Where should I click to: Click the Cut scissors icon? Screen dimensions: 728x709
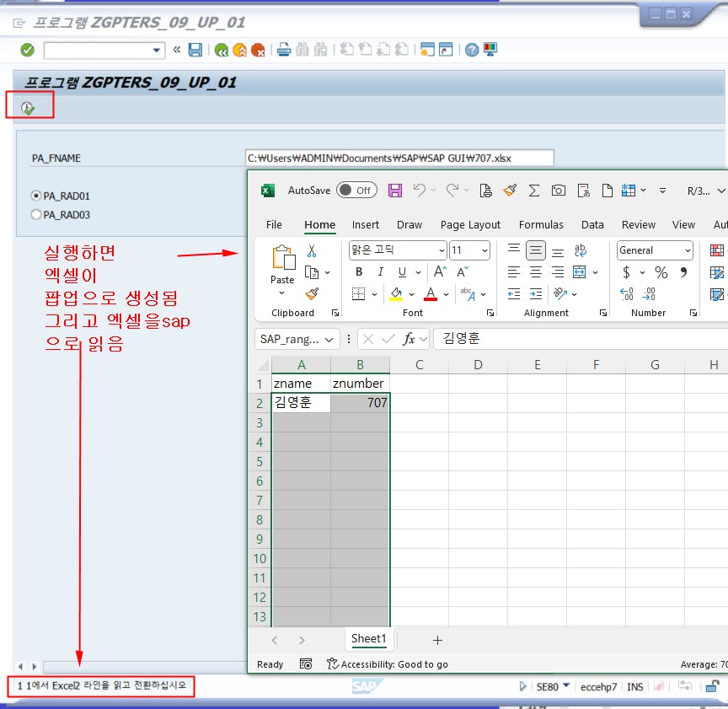pos(312,251)
